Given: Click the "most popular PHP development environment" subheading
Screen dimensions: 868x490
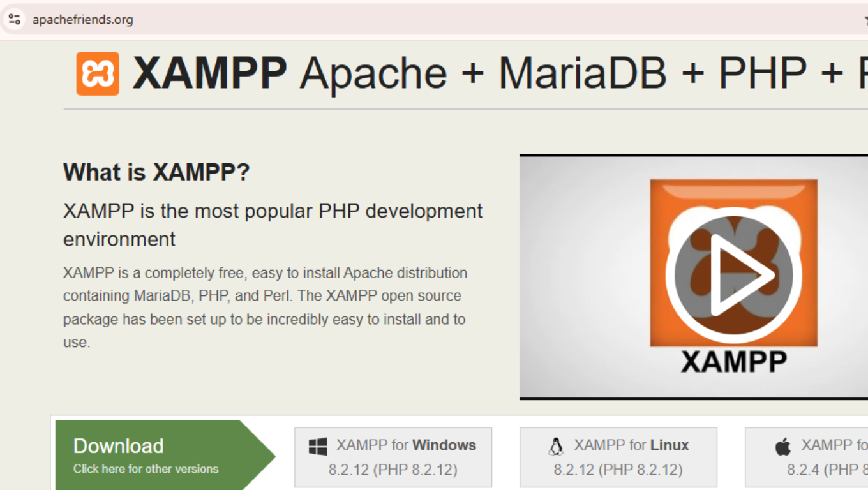Looking at the screenshot, I should pos(273,225).
